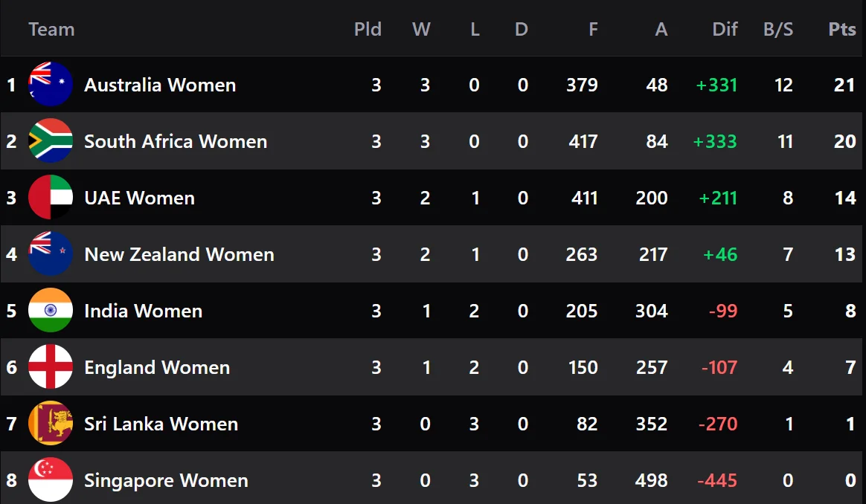Click the Australia flag icon

[x=51, y=84]
